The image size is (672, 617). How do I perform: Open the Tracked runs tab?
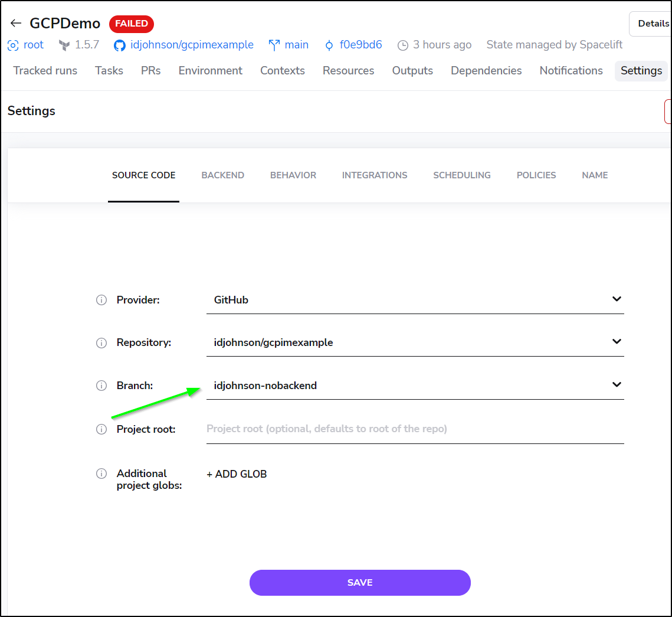click(45, 71)
